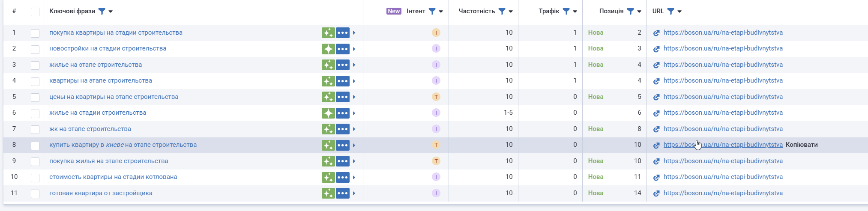Click green sparkle icon for row 1 keyword

click(x=328, y=33)
